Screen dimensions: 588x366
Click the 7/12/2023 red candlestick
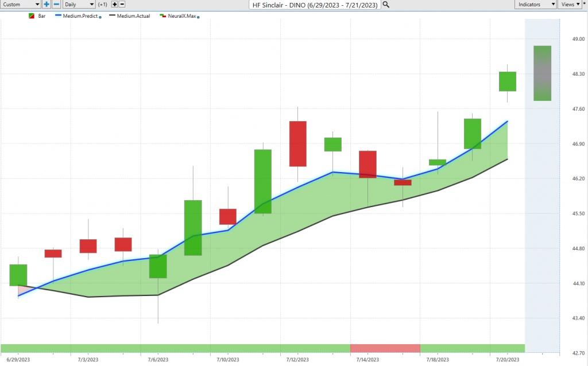pos(298,144)
